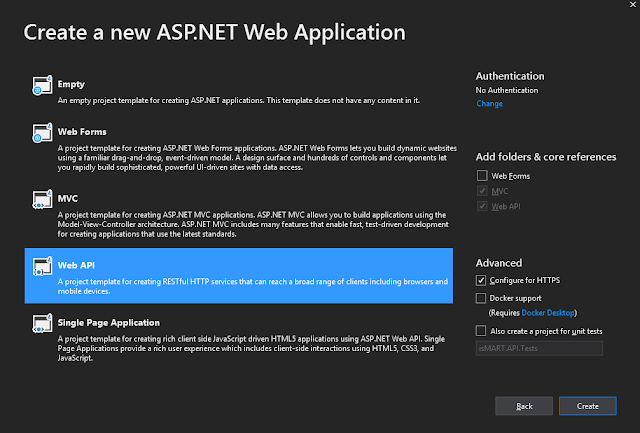Image resolution: width=640 pixels, height=433 pixels.
Task: Click the Web Forms template icon
Action: (42, 133)
